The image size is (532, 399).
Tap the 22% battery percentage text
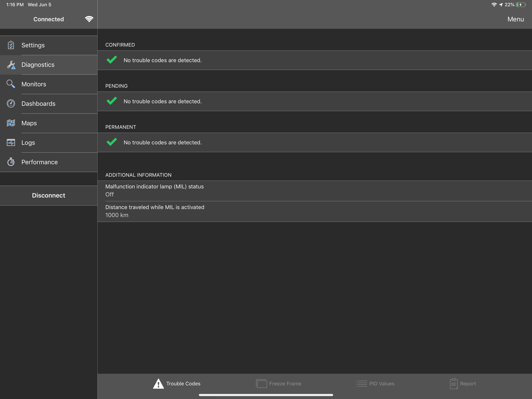[509, 4]
